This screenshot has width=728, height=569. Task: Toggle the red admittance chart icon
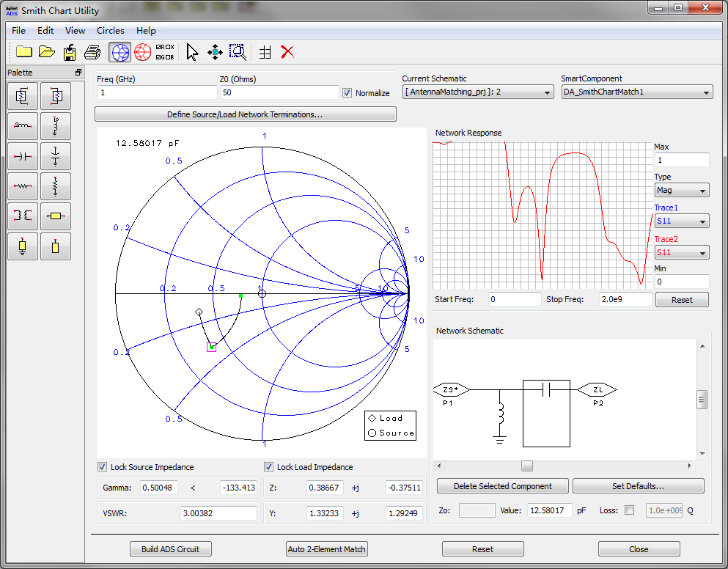click(142, 52)
